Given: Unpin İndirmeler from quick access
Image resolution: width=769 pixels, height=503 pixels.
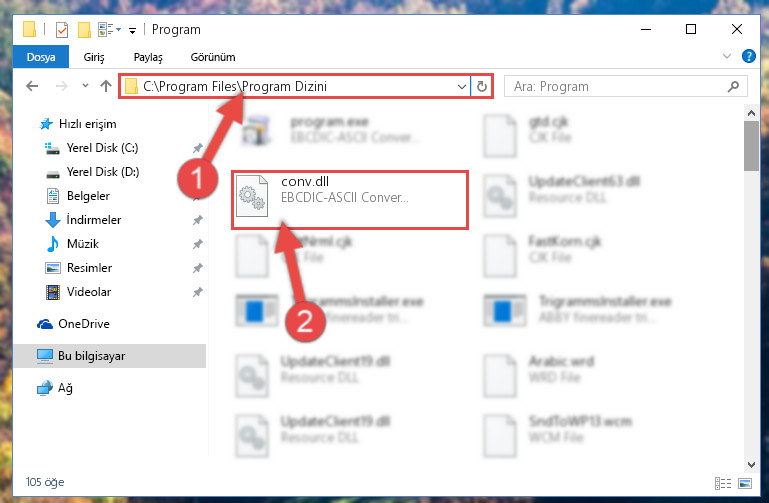Looking at the screenshot, I should (x=197, y=220).
